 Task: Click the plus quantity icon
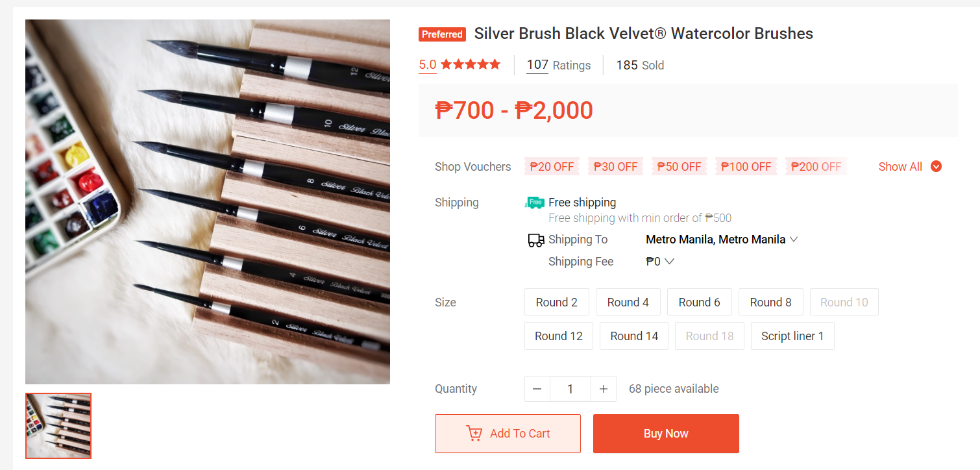[604, 389]
